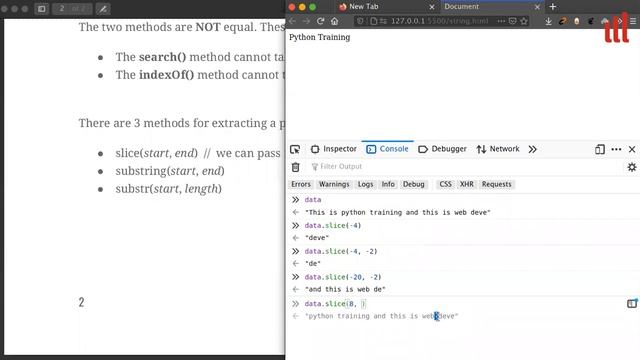The image size is (640, 360).
Task: Close the New Tab tab
Action: point(432,7)
